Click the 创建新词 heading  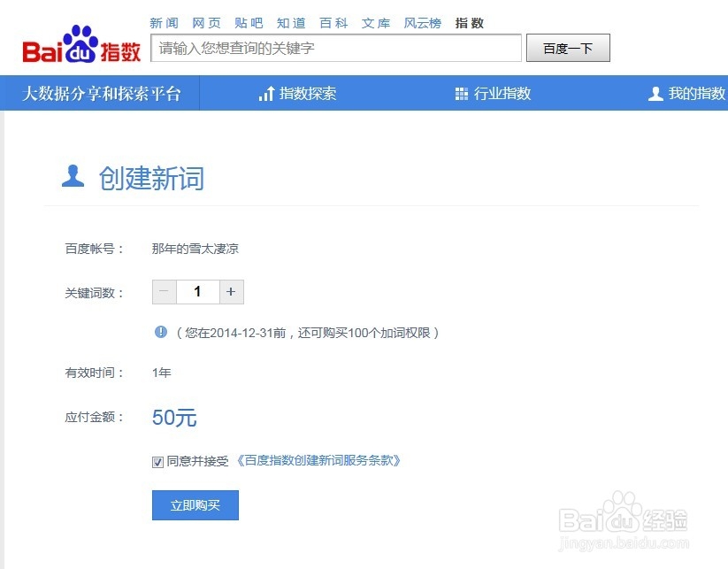pos(151,178)
